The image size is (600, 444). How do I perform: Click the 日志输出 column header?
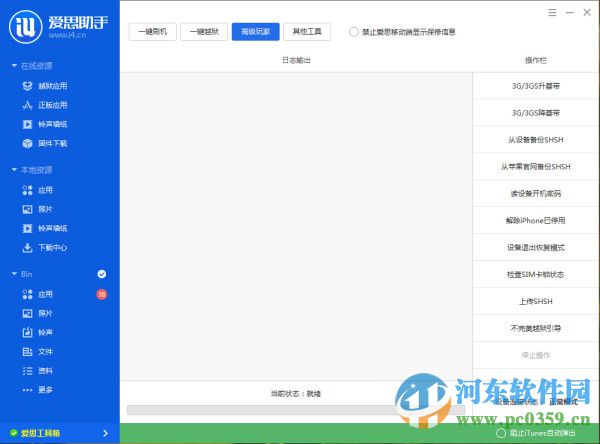click(297, 60)
